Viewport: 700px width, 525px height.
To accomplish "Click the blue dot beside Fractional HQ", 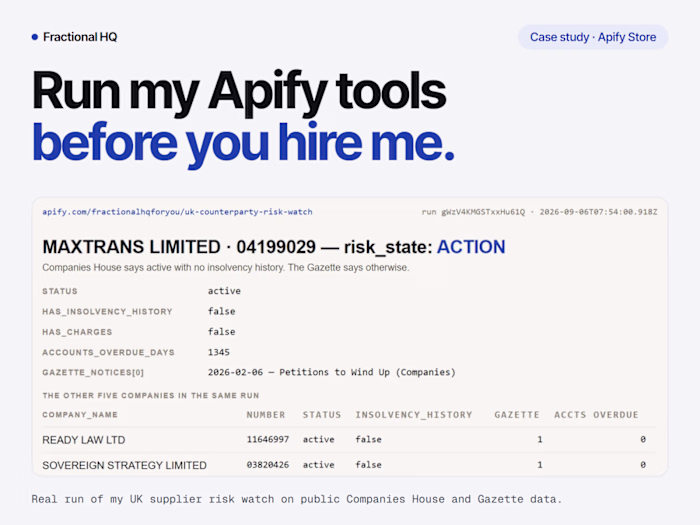I will [x=35, y=37].
